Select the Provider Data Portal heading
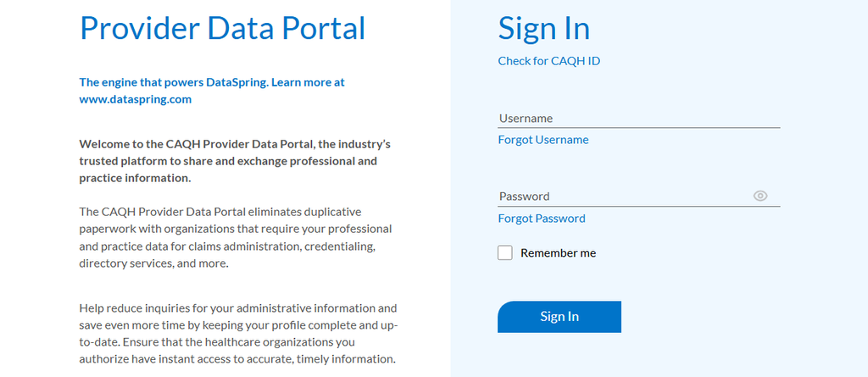Viewport: 868px width, 377px height. pyautogui.click(x=223, y=28)
